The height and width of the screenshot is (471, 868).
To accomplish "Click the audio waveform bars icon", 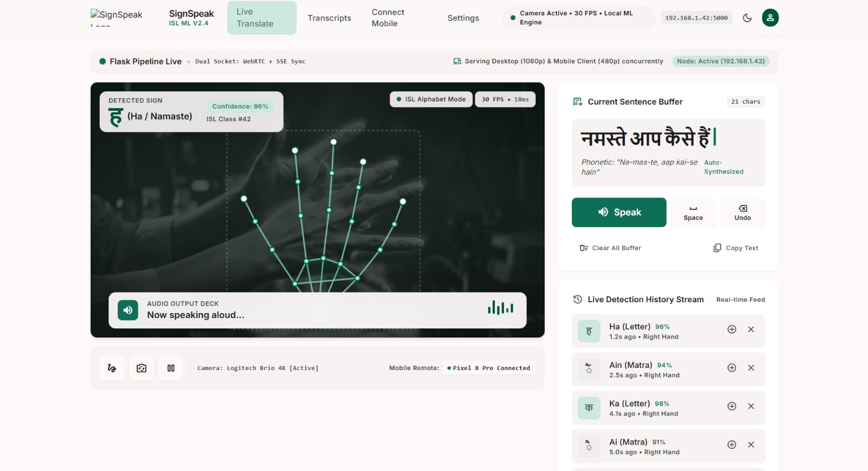I will point(500,308).
